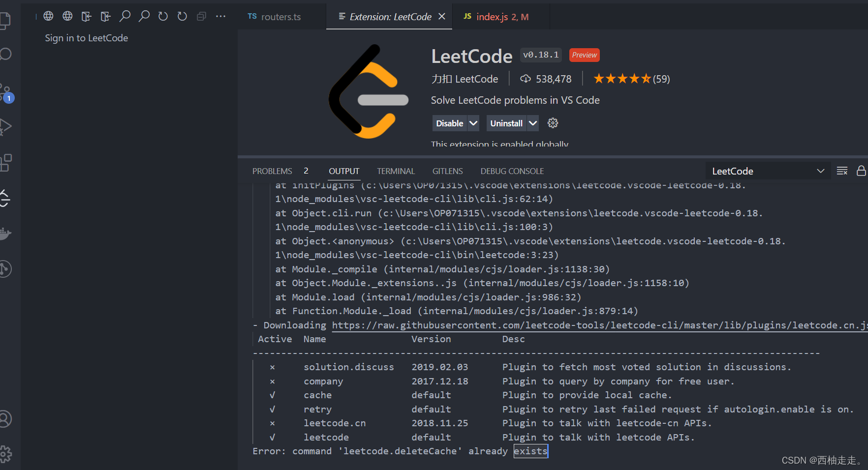Image resolution: width=868 pixels, height=470 pixels.
Task: Open the 力扣 LeetCode publisher link
Action: 465,79
